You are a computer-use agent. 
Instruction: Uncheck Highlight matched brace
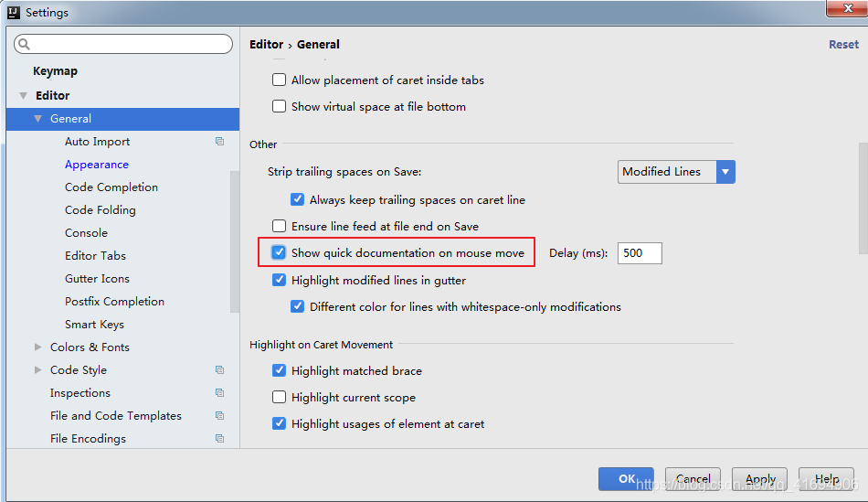[279, 370]
